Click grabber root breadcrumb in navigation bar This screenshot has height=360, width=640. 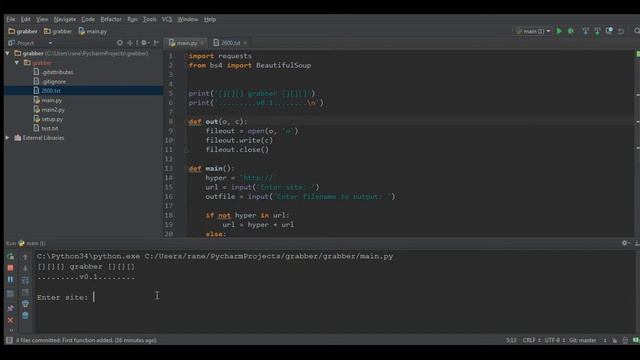tap(23, 31)
